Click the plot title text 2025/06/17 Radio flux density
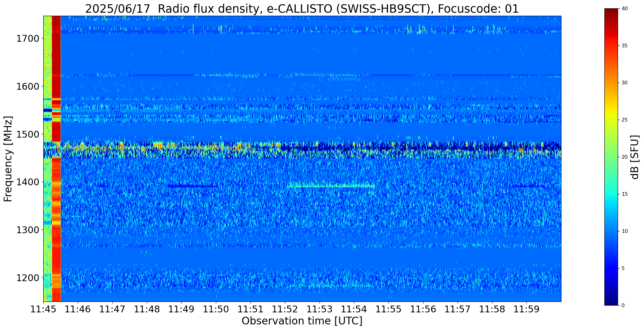Screen dimensions: 644x330 [x=172, y=9]
